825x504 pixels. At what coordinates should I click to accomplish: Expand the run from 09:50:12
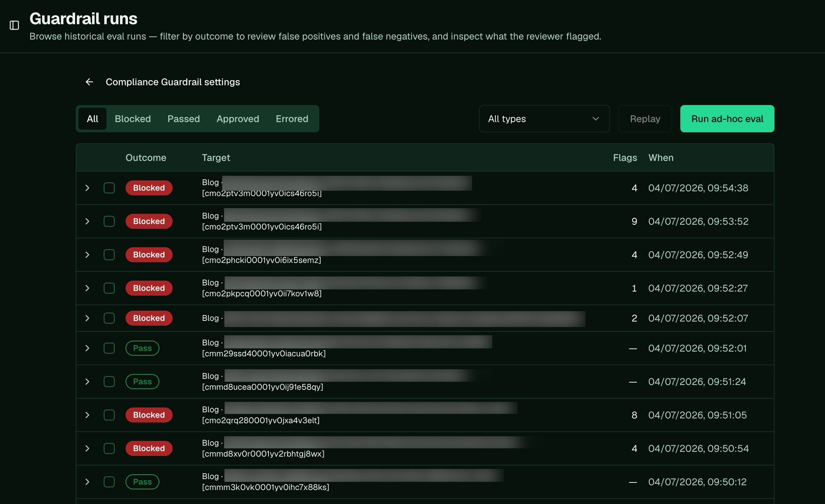pos(87,482)
